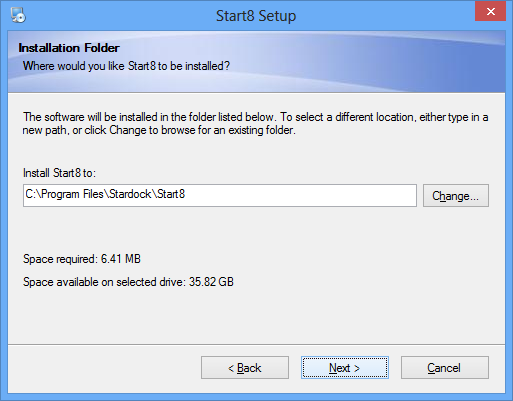Click the 35.82 GB free space value
The width and height of the screenshot is (513, 401).
pos(211,282)
